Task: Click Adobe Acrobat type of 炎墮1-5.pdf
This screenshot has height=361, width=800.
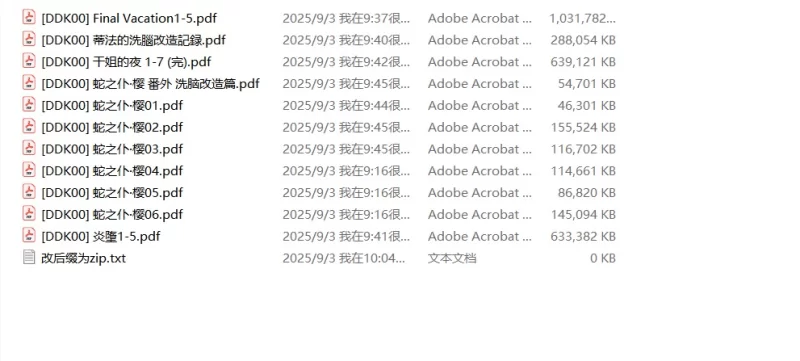Action: 480,237
